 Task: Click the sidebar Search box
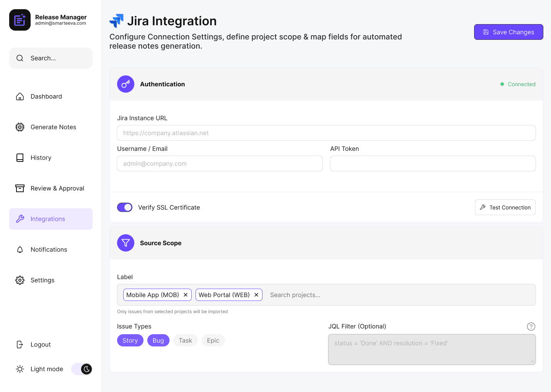pyautogui.click(x=51, y=58)
